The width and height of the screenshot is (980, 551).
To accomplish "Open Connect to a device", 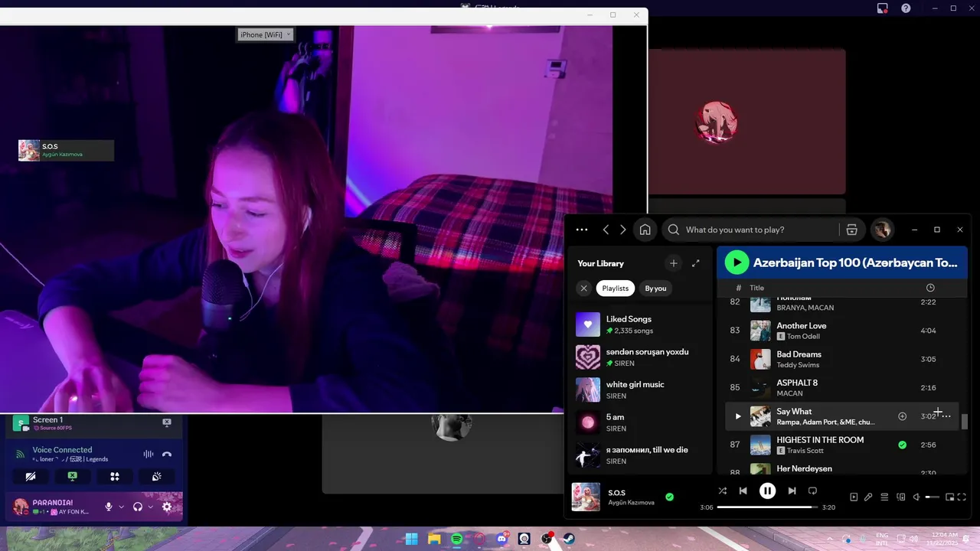I will (900, 497).
